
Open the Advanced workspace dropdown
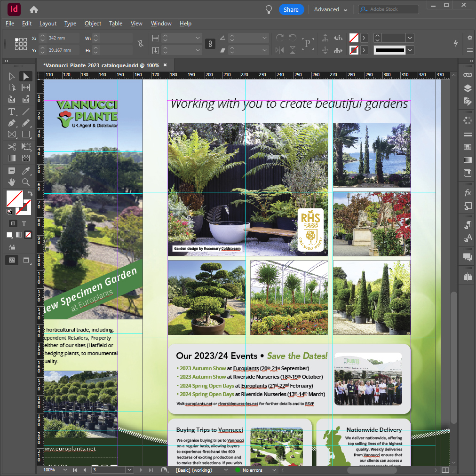pos(331,9)
